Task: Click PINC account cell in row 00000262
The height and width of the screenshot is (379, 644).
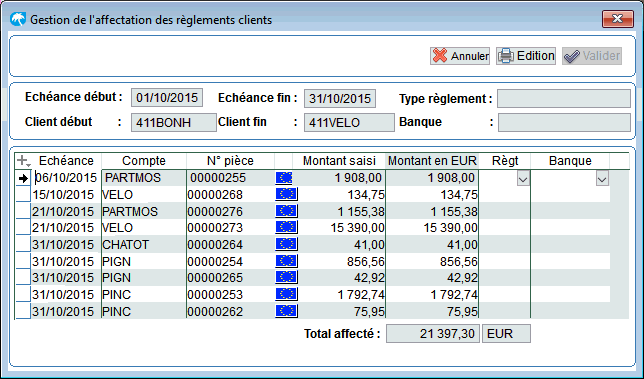Action: click(x=144, y=312)
